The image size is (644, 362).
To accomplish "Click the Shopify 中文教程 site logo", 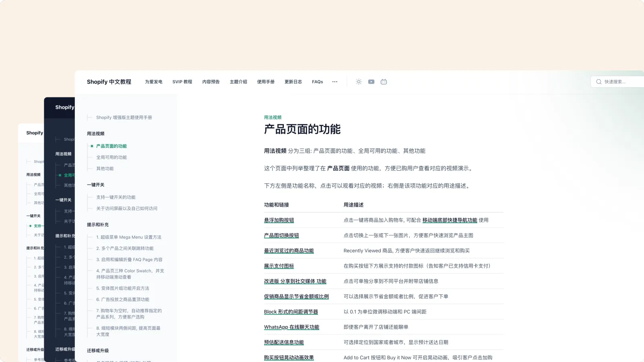I will (x=109, y=82).
